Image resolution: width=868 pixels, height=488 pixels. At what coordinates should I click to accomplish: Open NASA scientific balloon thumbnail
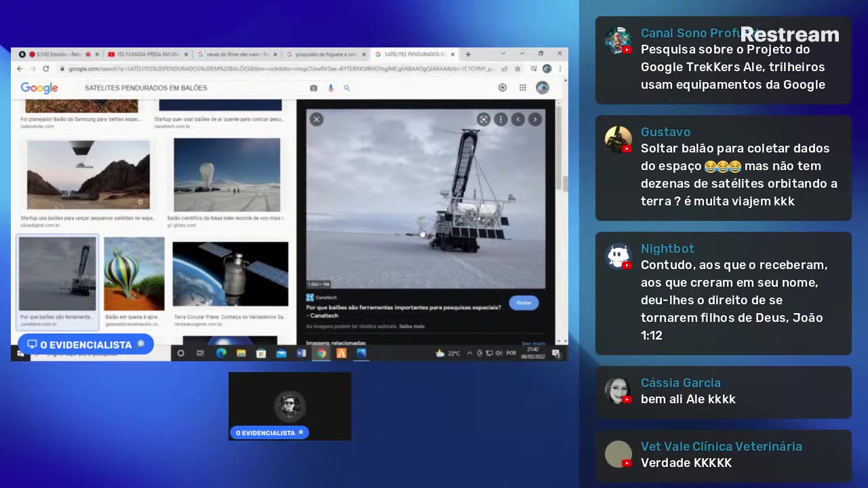coord(226,175)
